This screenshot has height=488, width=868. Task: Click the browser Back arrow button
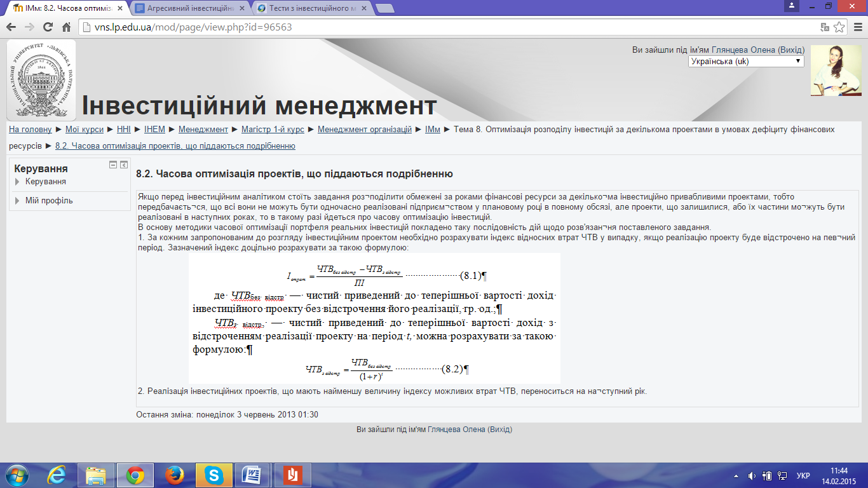[x=11, y=27]
